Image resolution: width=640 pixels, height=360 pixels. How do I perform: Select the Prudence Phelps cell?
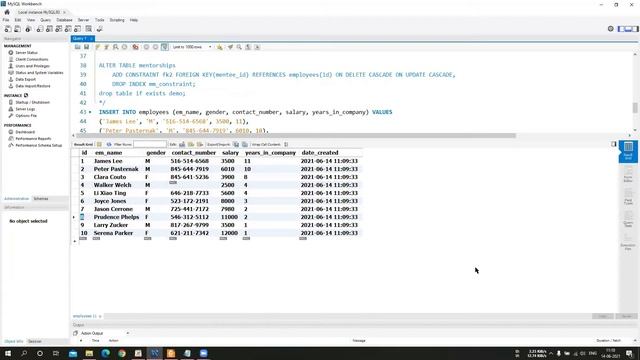116,217
